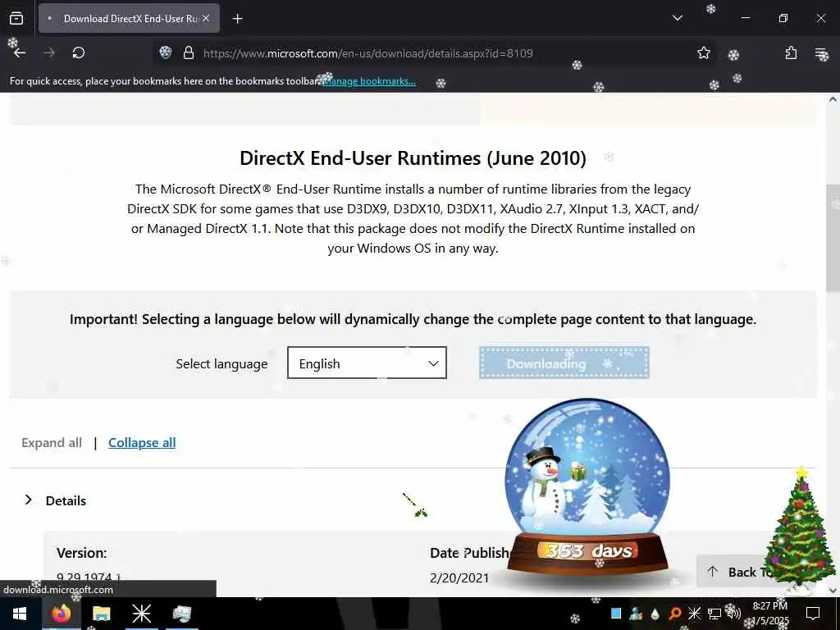The width and height of the screenshot is (840, 630).
Task: Go back to previous page
Action: pyautogui.click(x=20, y=52)
